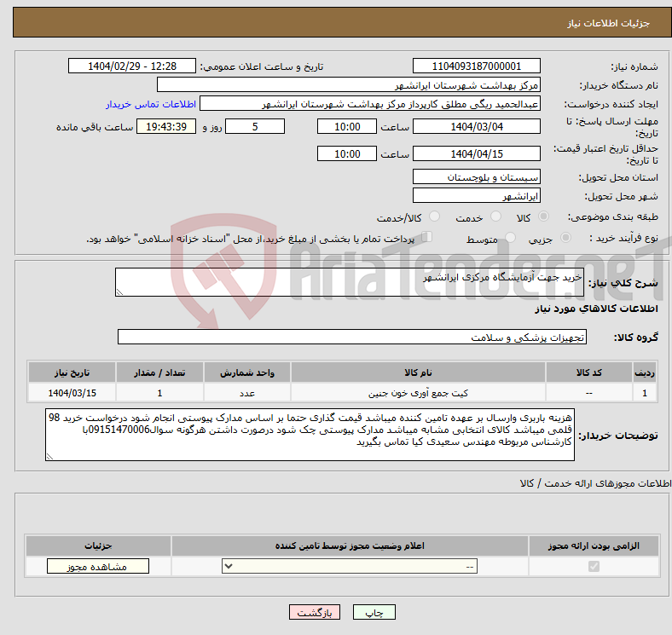Click the requester field عبدالحمید ریگی مطلق

(x=370, y=104)
